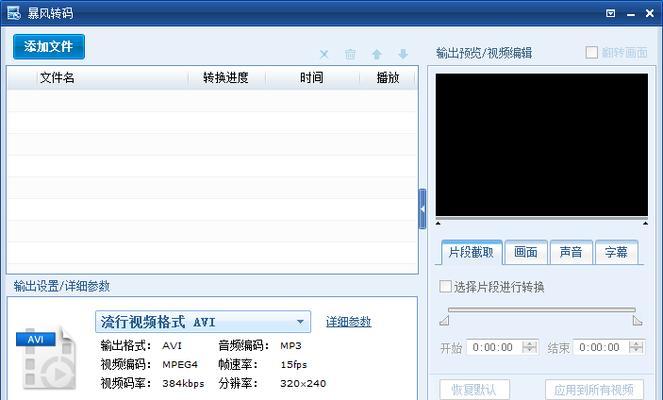Click the 15fps frame rate value

293,364
